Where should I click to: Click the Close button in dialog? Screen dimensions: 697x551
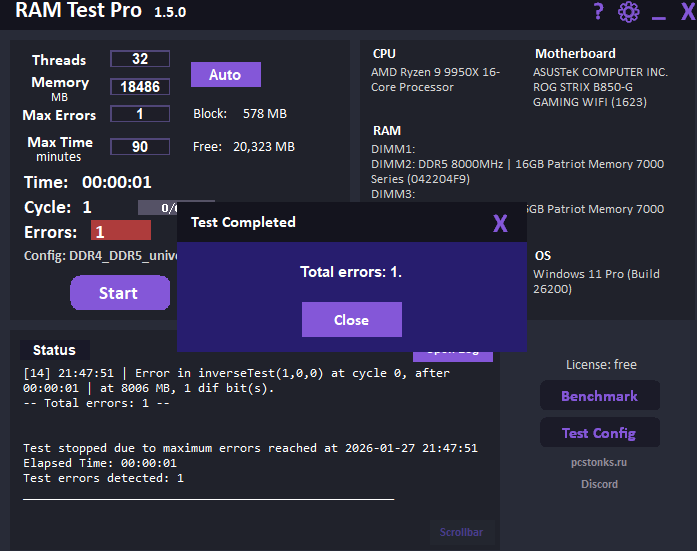(x=352, y=319)
